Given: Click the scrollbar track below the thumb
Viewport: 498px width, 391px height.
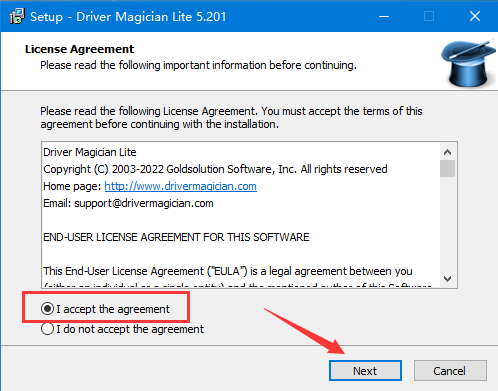Looking at the screenshot, I should click(x=447, y=223).
